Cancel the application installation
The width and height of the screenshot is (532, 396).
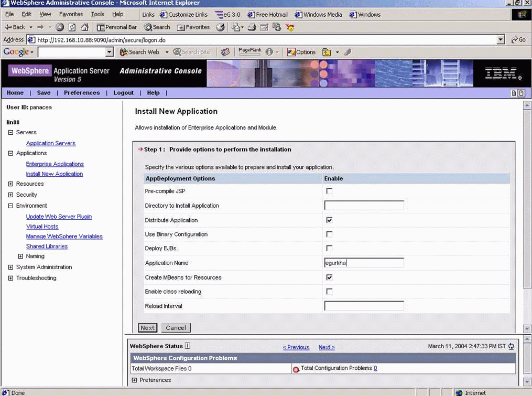tap(176, 328)
